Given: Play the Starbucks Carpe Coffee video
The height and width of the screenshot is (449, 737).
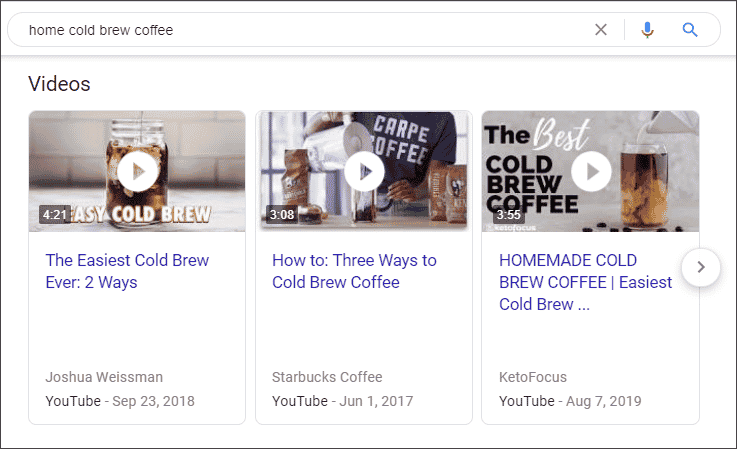Looking at the screenshot, I should [364, 171].
